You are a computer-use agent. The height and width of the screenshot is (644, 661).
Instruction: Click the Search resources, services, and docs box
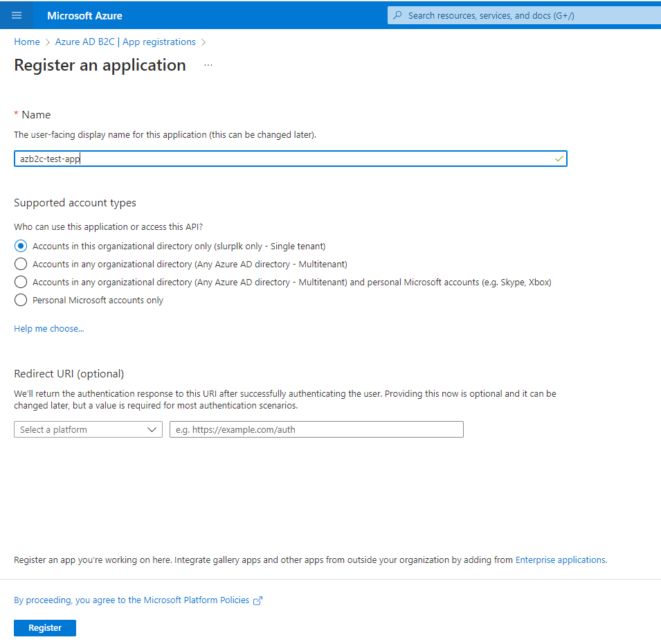(x=524, y=16)
